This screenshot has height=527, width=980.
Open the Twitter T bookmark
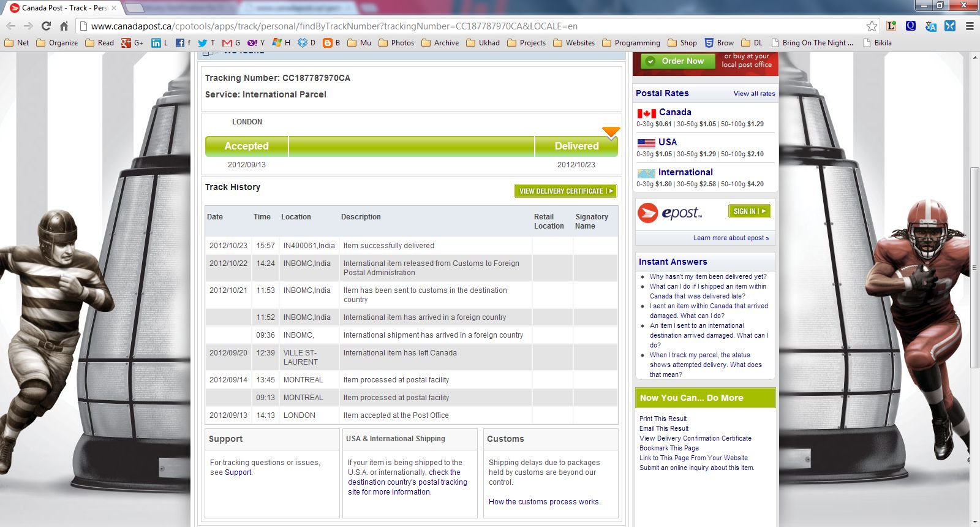pos(206,43)
